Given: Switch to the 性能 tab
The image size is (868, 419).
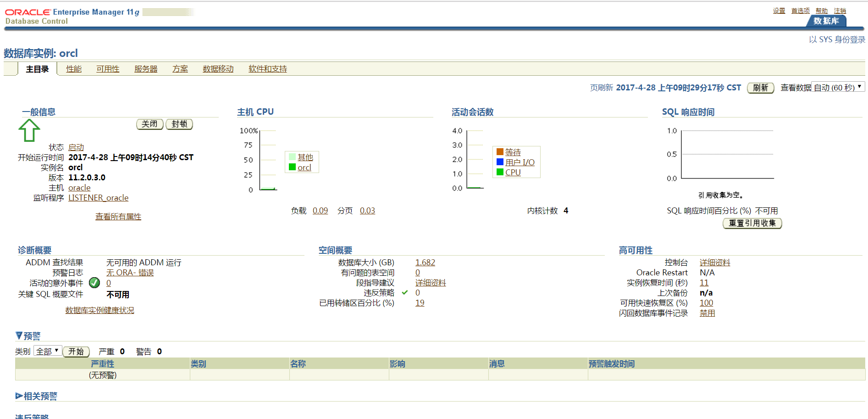Looking at the screenshot, I should tap(74, 69).
